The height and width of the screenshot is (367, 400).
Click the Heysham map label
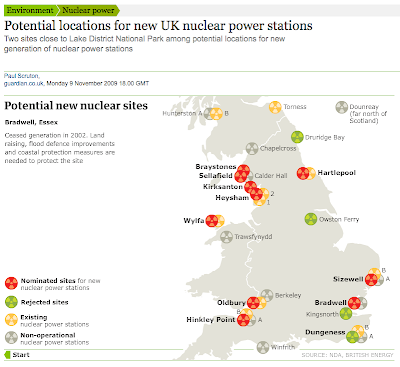[232, 198]
